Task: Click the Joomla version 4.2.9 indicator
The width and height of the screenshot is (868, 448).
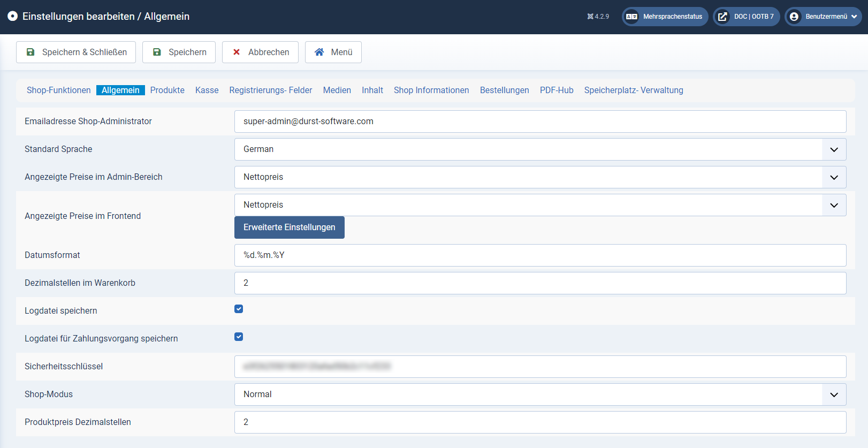Action: [x=598, y=17]
